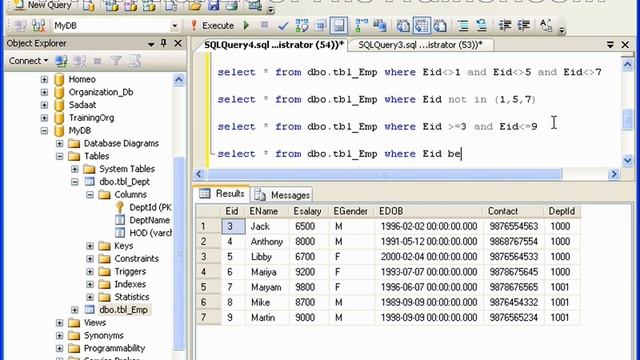Switch to the SQLQuery4.sql tab

point(273,45)
